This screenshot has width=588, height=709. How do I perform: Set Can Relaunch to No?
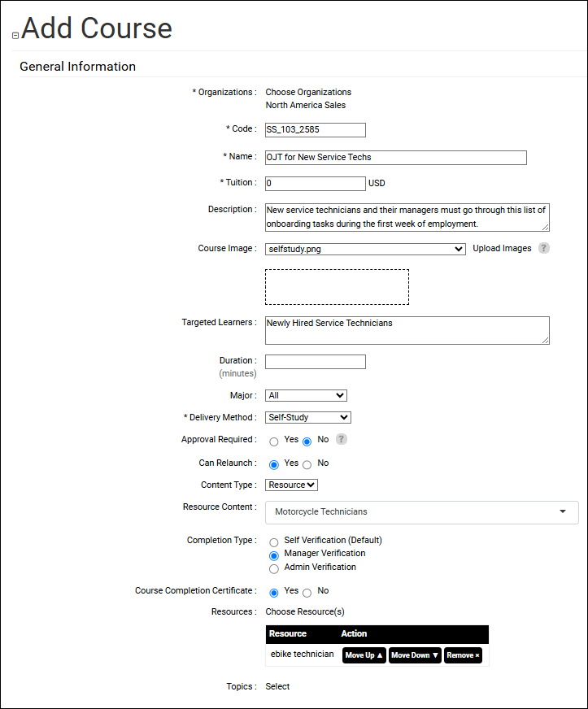(307, 465)
